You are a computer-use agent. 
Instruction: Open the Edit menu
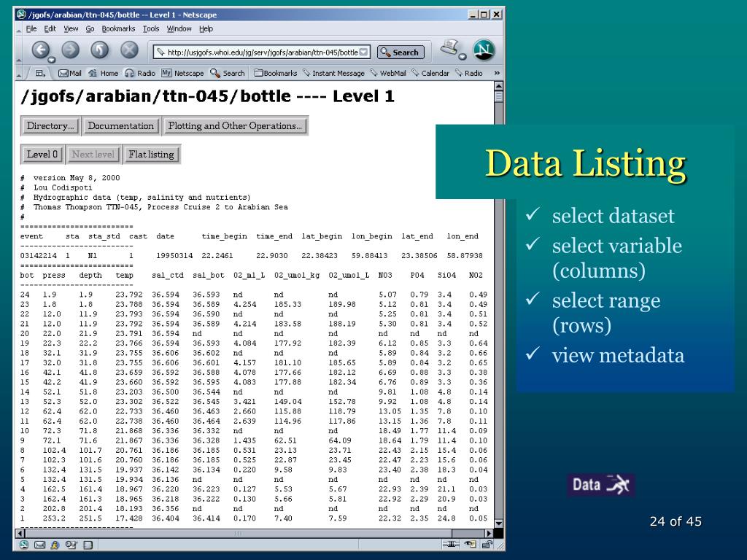click(50, 28)
